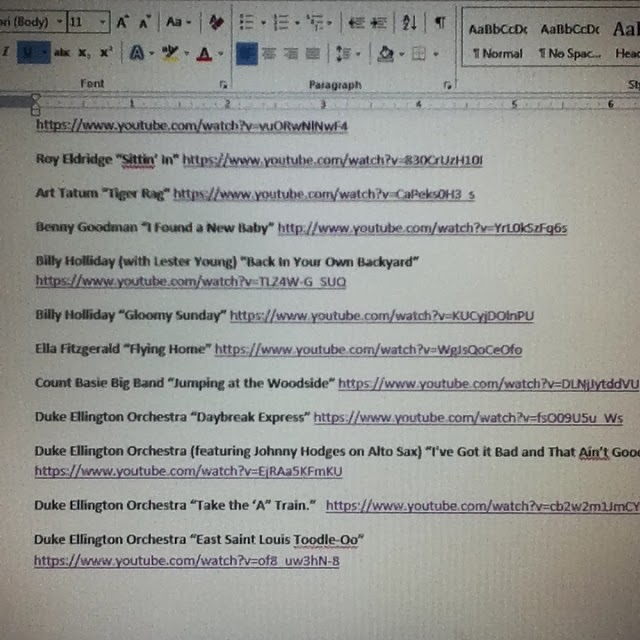The height and width of the screenshot is (640, 640).
Task: Toggle Italic formatting
Action: click(x=6, y=52)
